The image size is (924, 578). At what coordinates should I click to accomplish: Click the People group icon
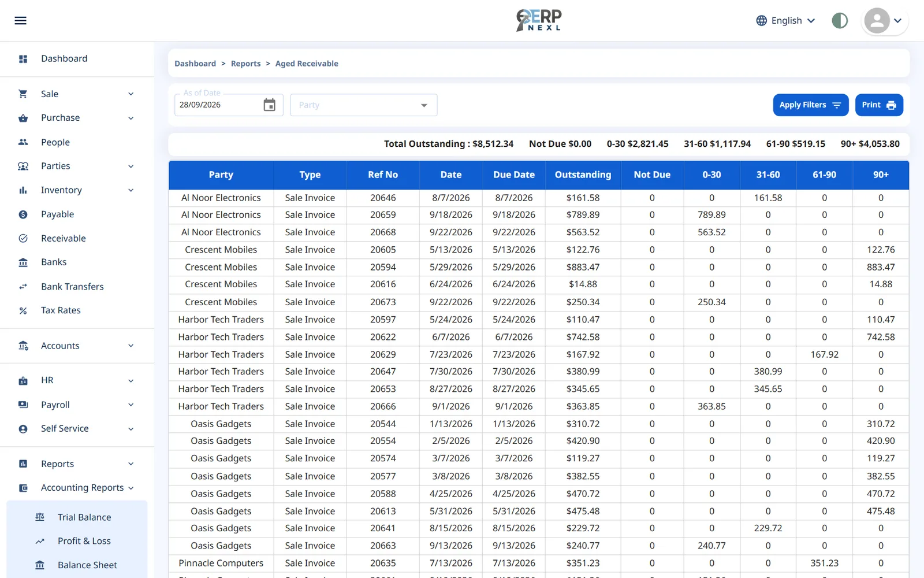click(23, 142)
